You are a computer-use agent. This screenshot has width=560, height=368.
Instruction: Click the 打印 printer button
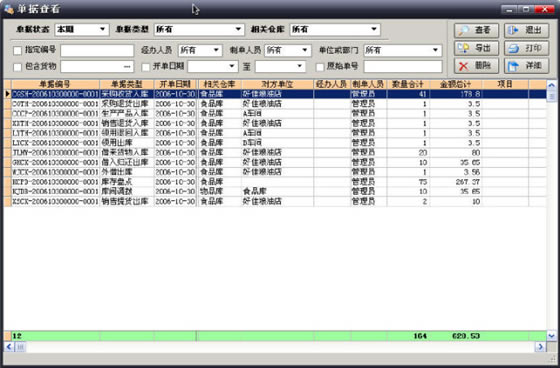pos(526,48)
